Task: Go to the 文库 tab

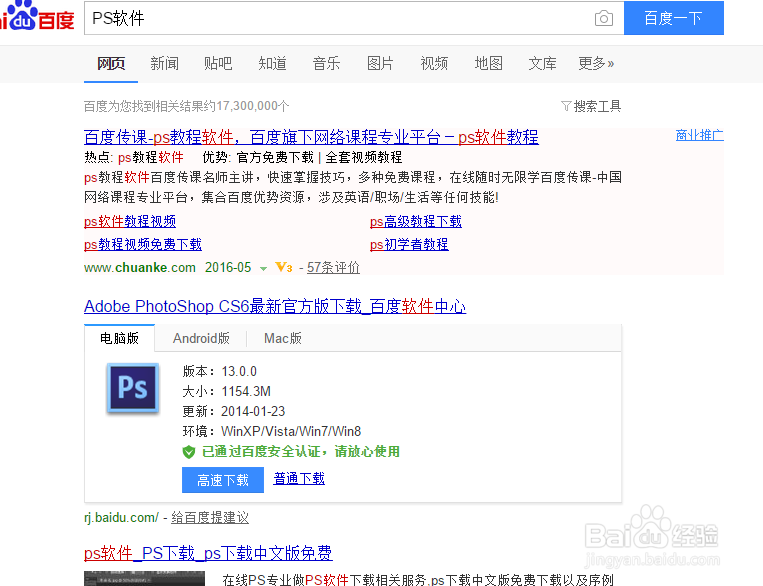Action: (543, 63)
